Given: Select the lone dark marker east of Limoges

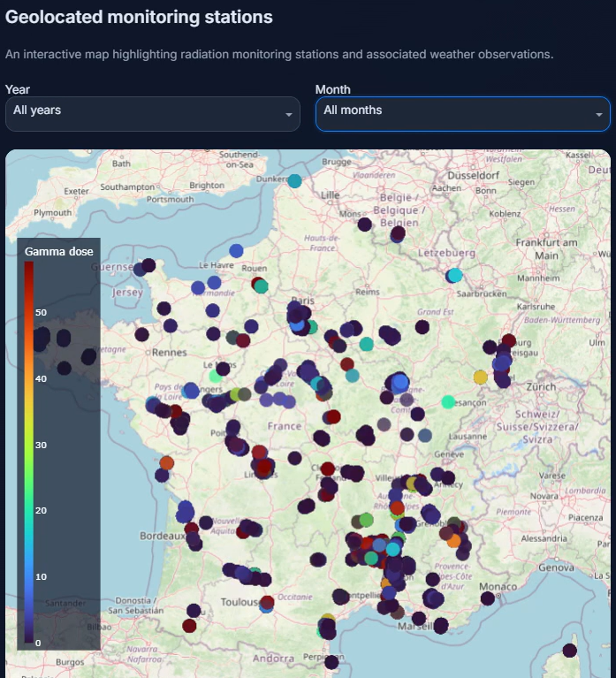Looking at the screenshot, I should click(x=295, y=458).
